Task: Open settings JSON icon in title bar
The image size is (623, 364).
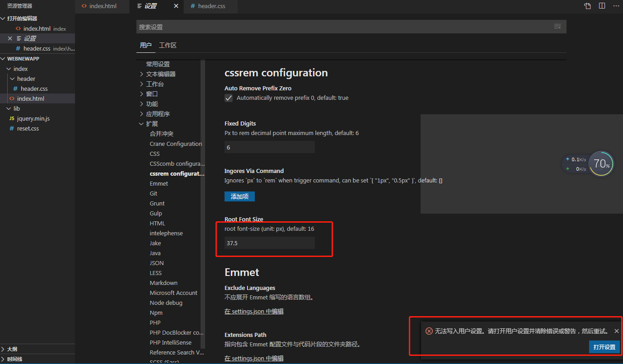Action: (587, 6)
